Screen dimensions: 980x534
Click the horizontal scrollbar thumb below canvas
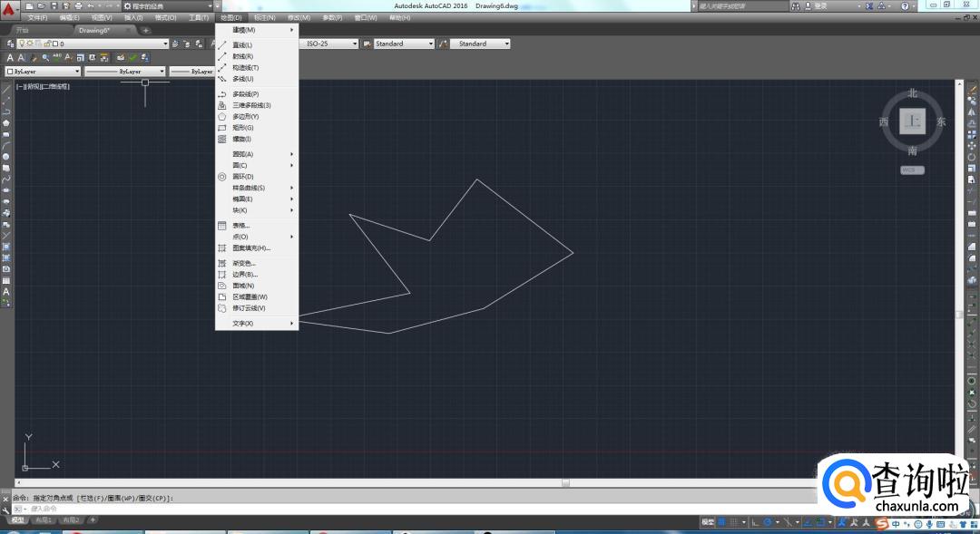565,483
